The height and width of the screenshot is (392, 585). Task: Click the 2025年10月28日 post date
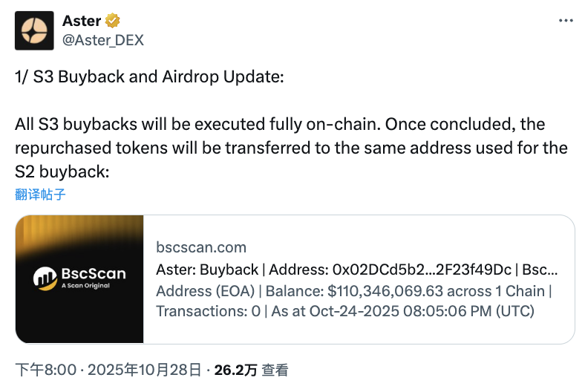point(145,370)
